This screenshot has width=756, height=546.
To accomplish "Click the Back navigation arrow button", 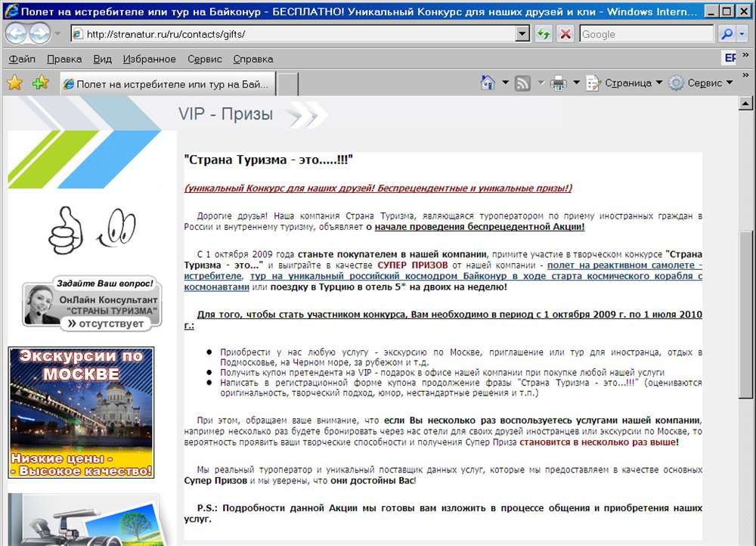I will click(17, 34).
